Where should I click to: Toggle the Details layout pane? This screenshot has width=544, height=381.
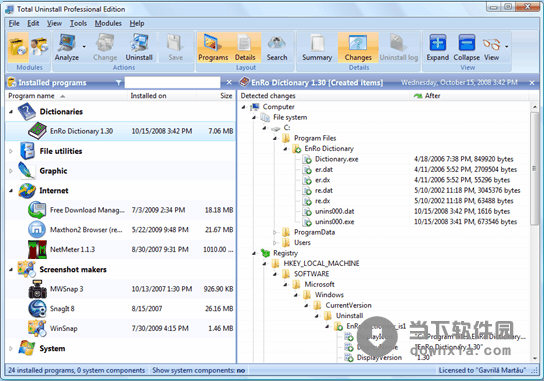click(245, 48)
